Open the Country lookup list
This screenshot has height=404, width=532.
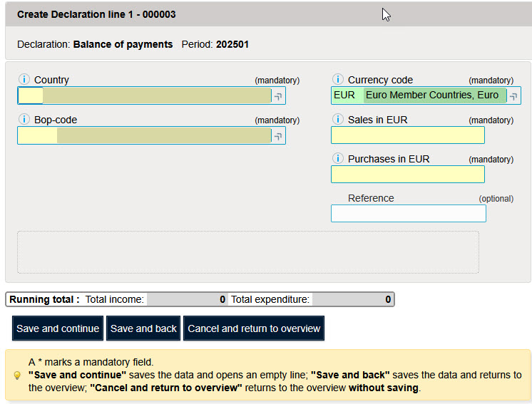click(278, 96)
